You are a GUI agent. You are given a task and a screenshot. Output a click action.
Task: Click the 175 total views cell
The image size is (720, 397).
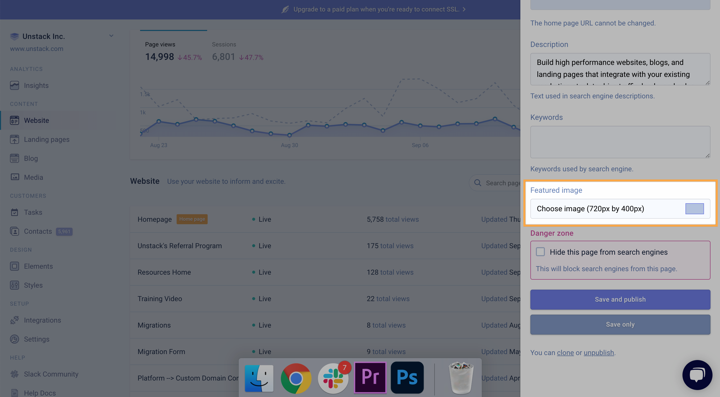point(390,246)
